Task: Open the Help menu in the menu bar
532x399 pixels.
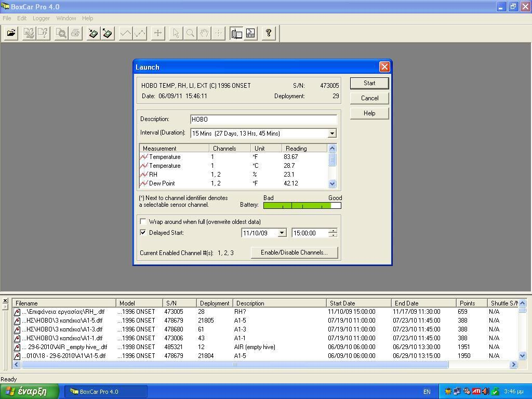Action: tap(87, 18)
